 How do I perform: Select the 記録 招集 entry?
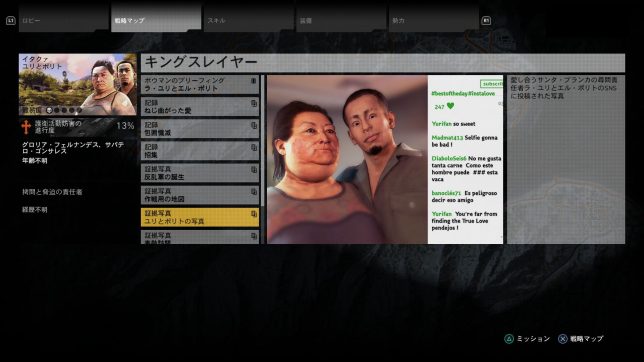pyautogui.click(x=200, y=151)
